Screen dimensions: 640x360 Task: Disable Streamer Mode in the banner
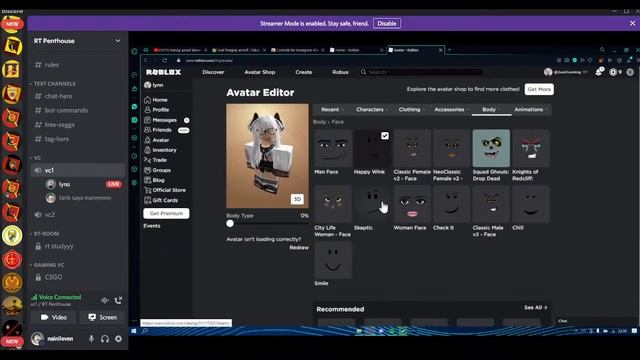tap(387, 23)
